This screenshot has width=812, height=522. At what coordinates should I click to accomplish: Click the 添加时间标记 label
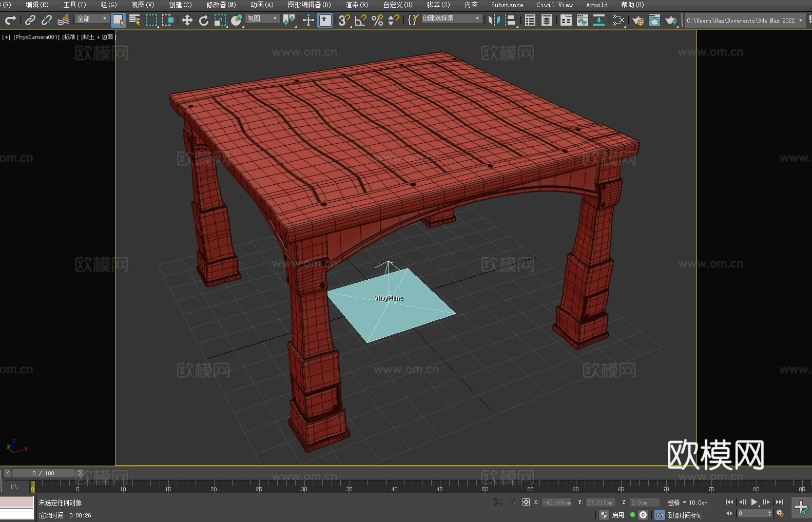[x=684, y=515]
